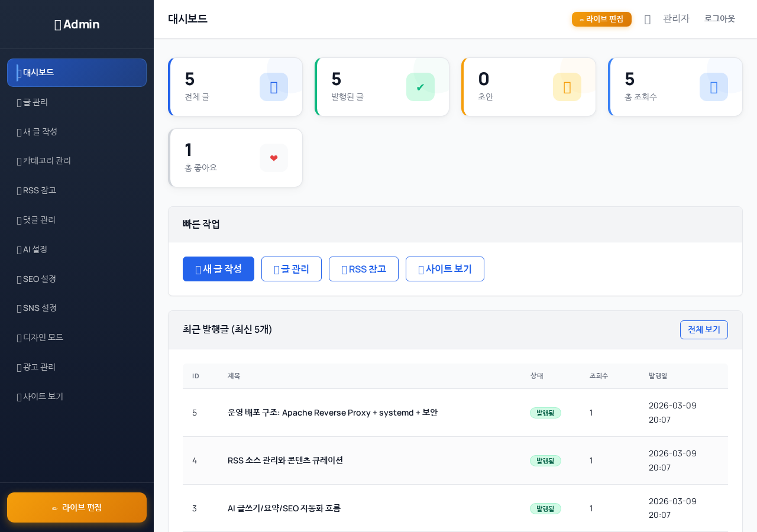
Task: Click the checkmark icon on 발행된 글 card
Action: click(x=420, y=87)
